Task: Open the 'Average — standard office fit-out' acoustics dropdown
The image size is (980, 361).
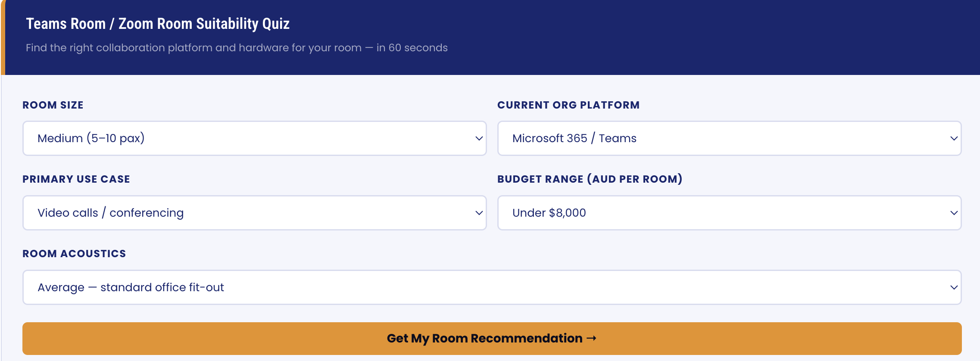Action: pyautogui.click(x=491, y=287)
